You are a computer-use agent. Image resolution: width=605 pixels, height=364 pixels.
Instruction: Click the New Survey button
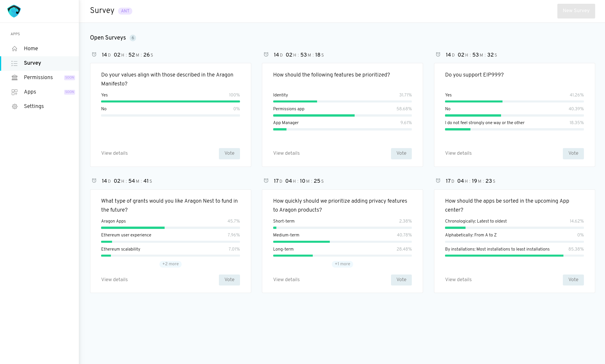[x=576, y=11]
